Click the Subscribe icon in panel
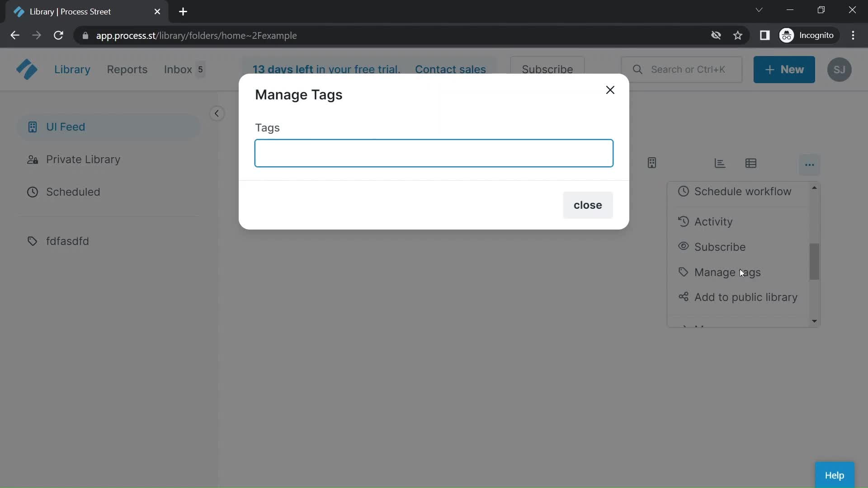Viewport: 868px width, 488px height. 683,246
